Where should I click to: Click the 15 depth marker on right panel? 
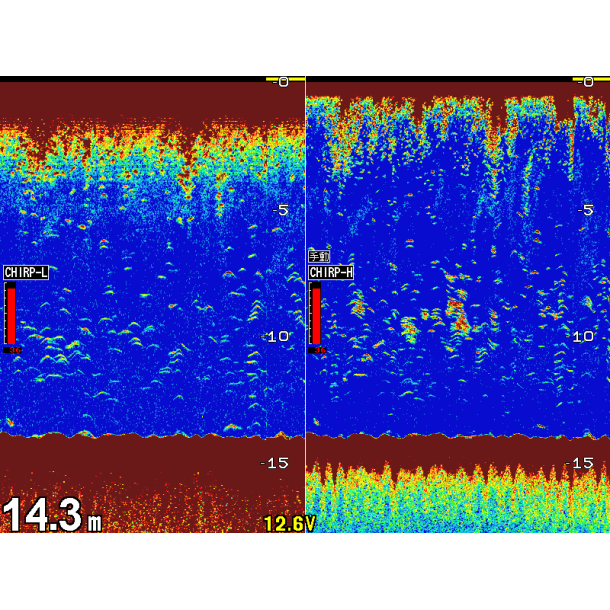(x=580, y=463)
